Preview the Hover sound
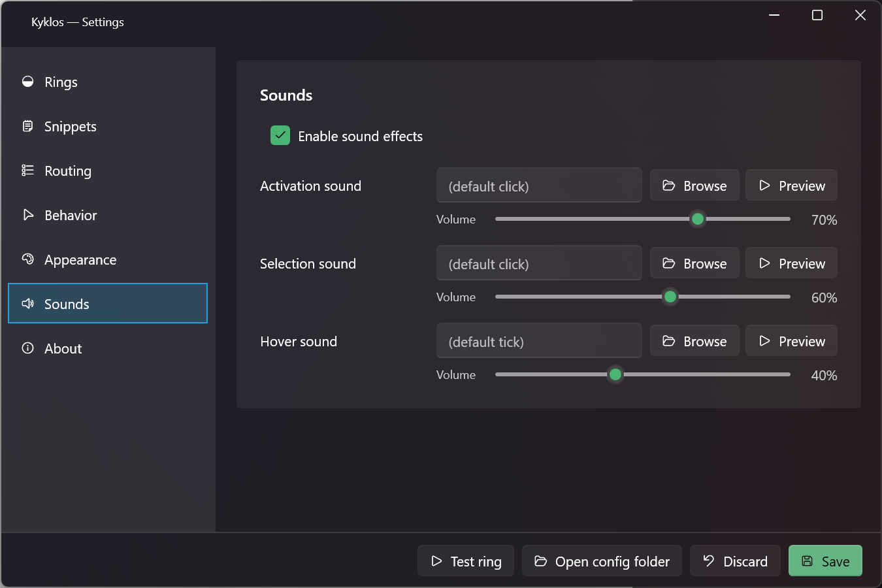Viewport: 882px width, 588px height. (791, 341)
